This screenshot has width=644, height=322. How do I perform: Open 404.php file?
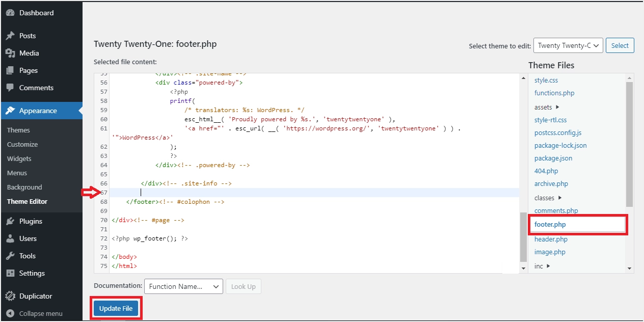[x=546, y=171]
